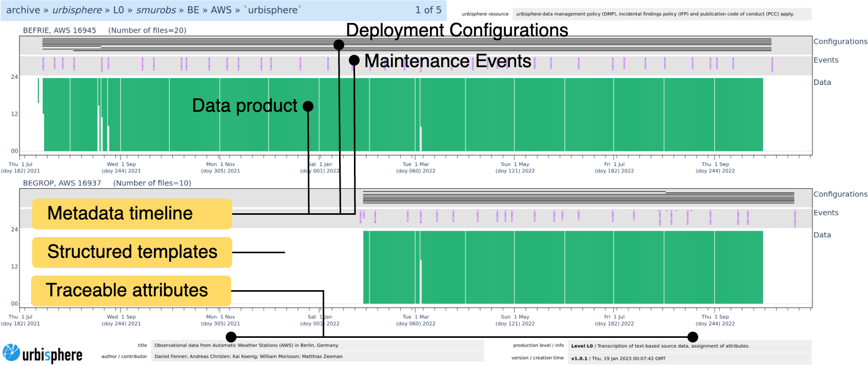This screenshot has height=365, width=868.
Task: Click the Maintenance Events callout dot
Action: click(354, 60)
